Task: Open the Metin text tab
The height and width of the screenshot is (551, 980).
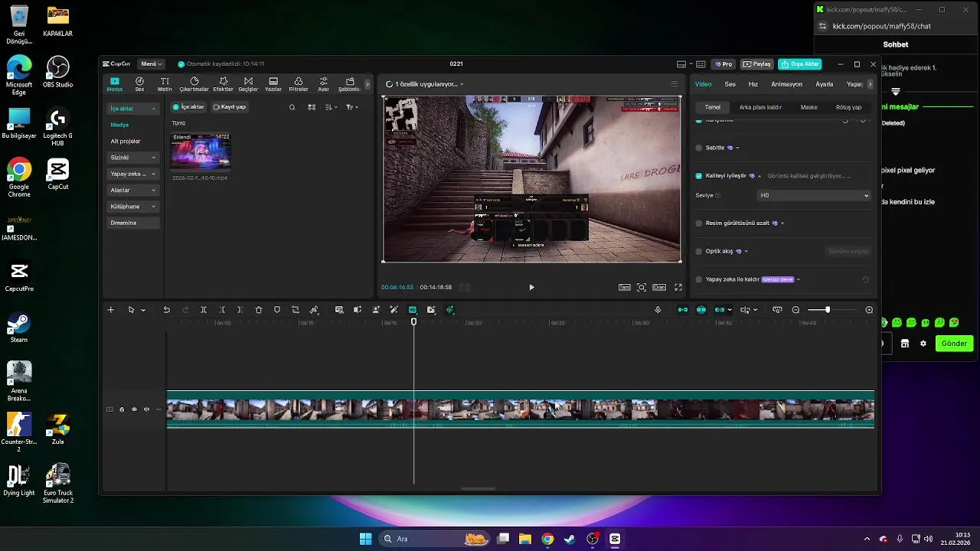Action: (165, 84)
